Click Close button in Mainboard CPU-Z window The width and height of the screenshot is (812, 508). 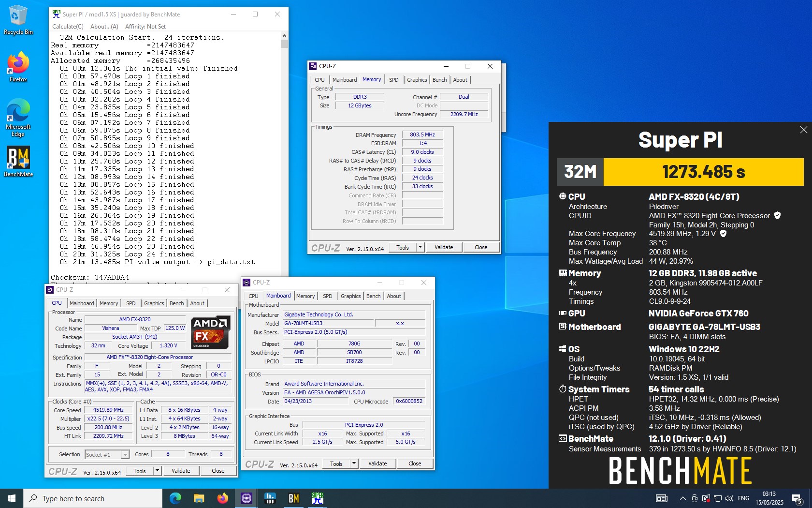point(415,463)
